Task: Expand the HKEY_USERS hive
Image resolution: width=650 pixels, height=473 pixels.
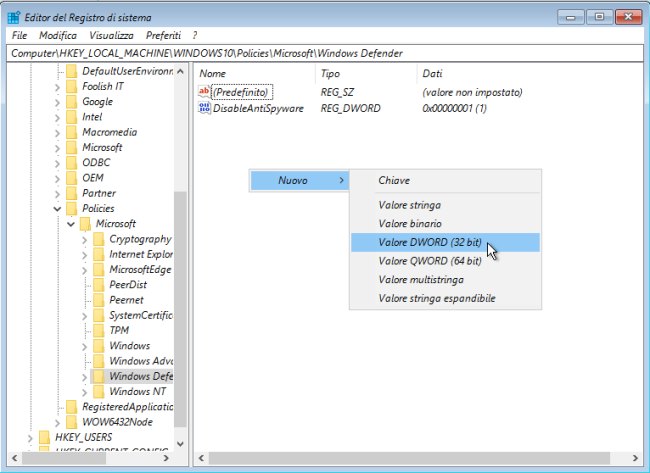Action: click(30, 438)
